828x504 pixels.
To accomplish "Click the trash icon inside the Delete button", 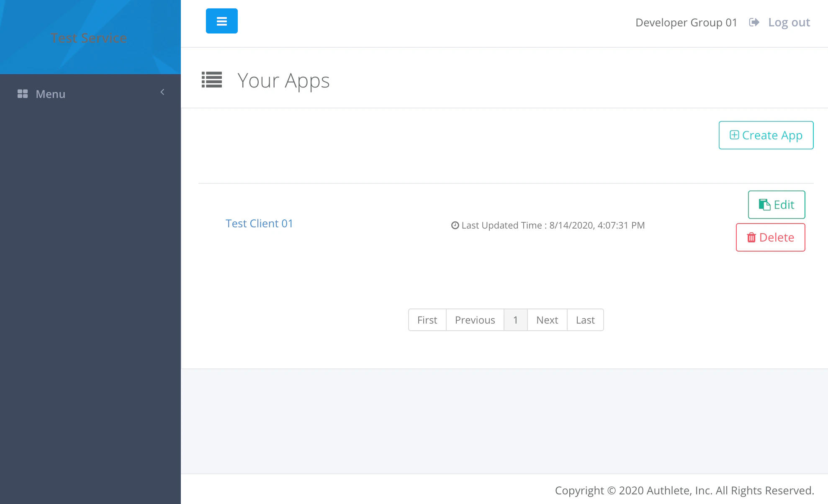I will 752,237.
